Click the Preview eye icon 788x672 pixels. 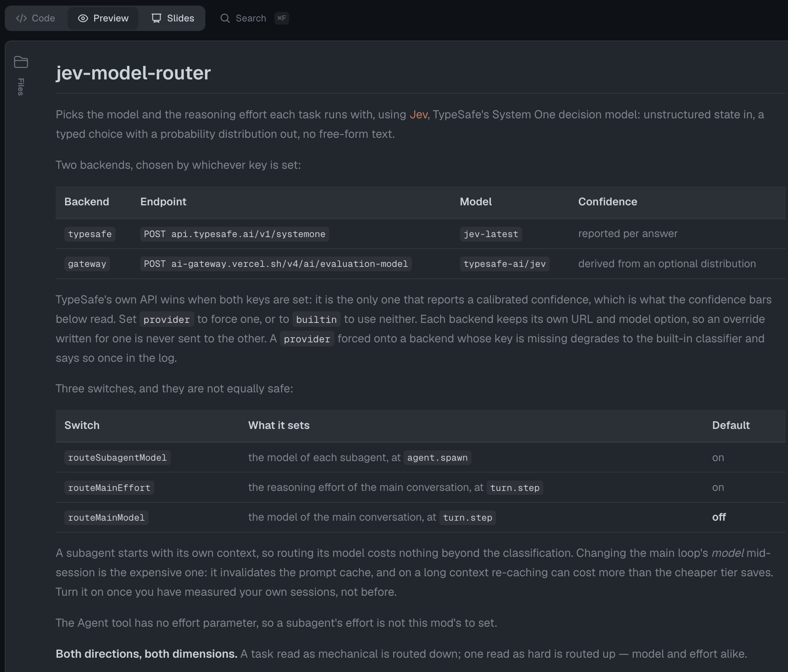click(83, 18)
